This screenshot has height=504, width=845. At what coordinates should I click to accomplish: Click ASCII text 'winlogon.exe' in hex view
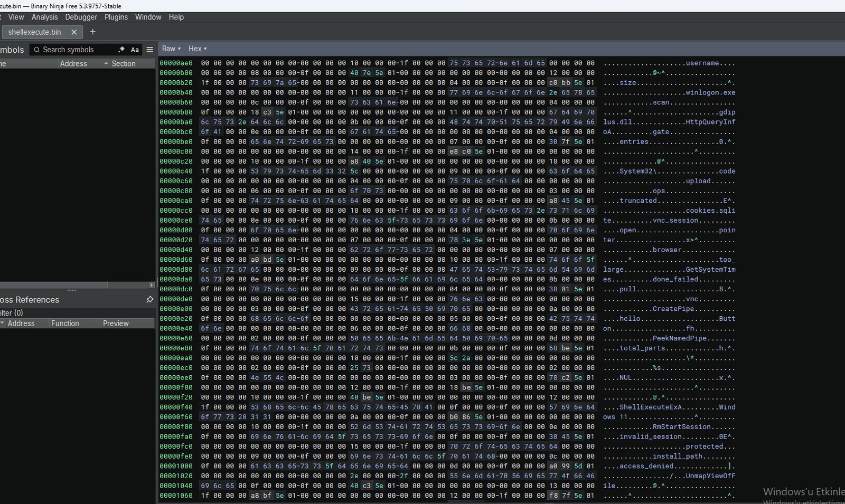[711, 92]
